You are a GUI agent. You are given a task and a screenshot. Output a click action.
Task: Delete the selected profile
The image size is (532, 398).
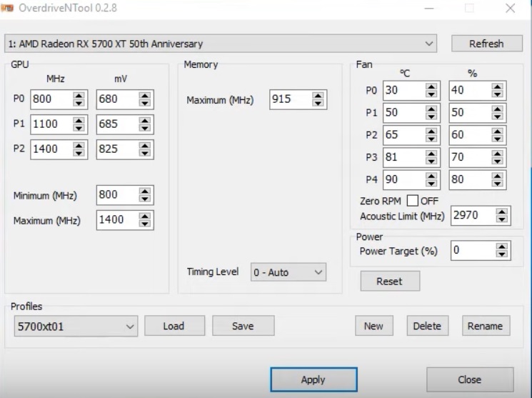coord(428,326)
